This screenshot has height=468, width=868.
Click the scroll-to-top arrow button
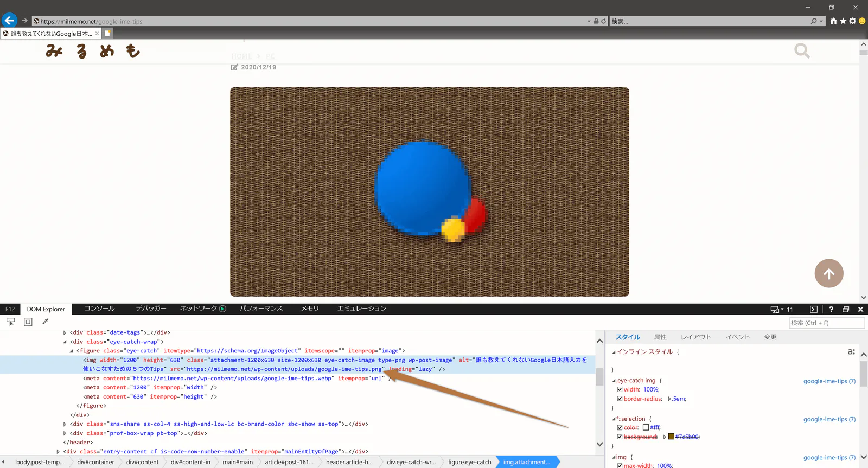(829, 273)
